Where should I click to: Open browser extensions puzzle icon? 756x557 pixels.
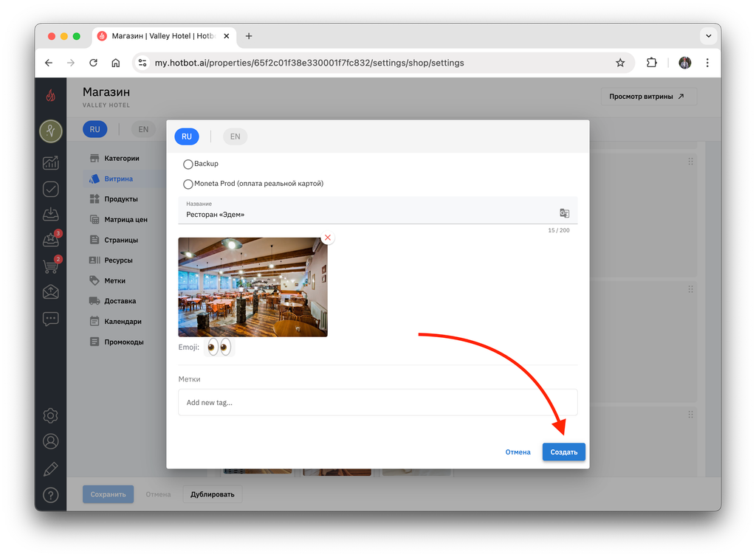coord(651,63)
